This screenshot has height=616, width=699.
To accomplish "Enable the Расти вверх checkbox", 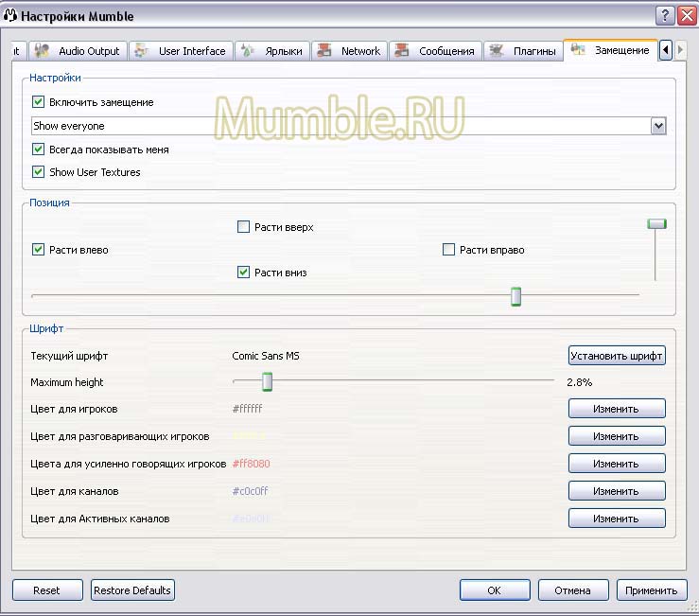I will pos(244,227).
